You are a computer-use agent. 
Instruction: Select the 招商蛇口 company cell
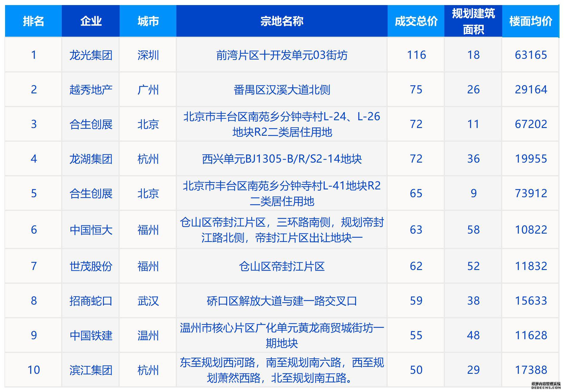click(x=91, y=301)
